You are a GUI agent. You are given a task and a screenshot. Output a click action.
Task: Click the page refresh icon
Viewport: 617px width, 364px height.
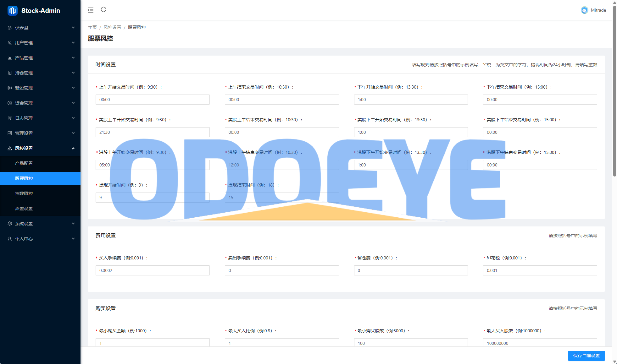coord(103,10)
